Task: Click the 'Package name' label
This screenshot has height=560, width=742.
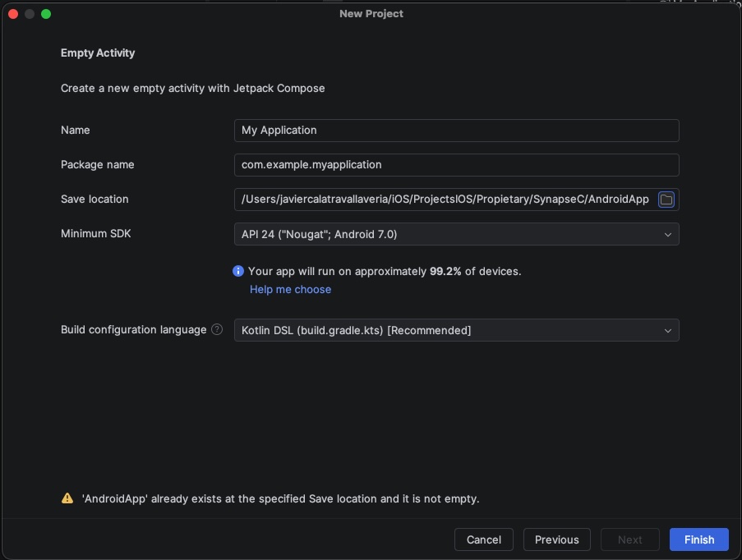Action: (x=98, y=164)
